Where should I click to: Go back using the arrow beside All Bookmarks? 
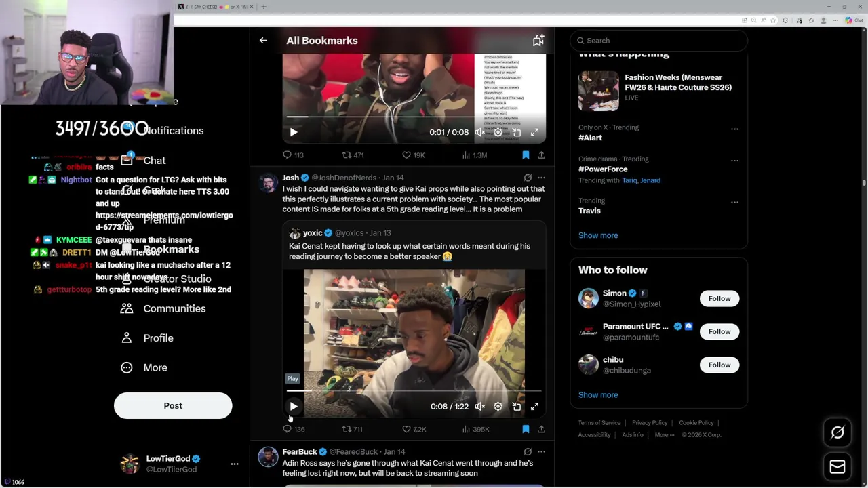(263, 41)
